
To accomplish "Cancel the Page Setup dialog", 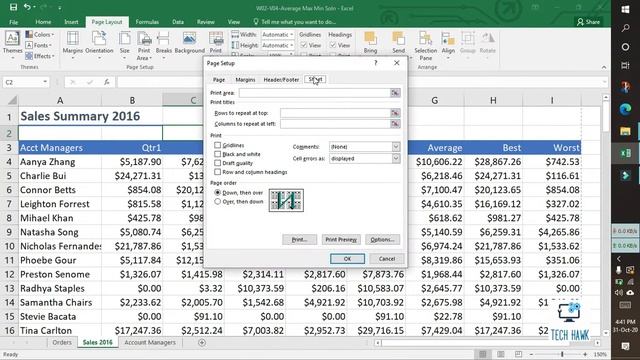I will point(387,259).
